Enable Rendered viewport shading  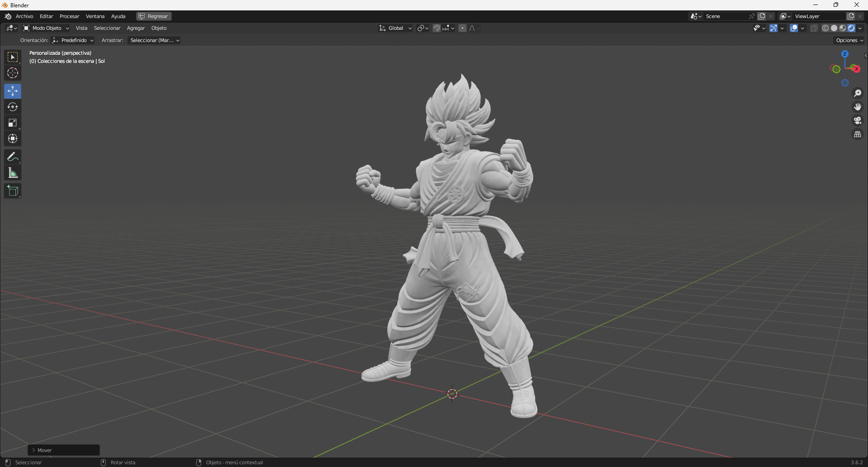click(x=852, y=28)
